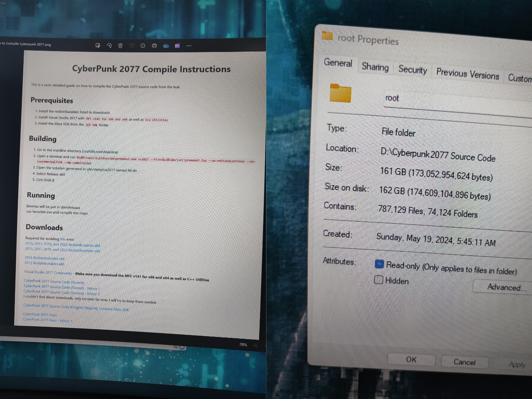Open CyberPunk 2077 Fixes - Mirror 1 link

(47, 320)
